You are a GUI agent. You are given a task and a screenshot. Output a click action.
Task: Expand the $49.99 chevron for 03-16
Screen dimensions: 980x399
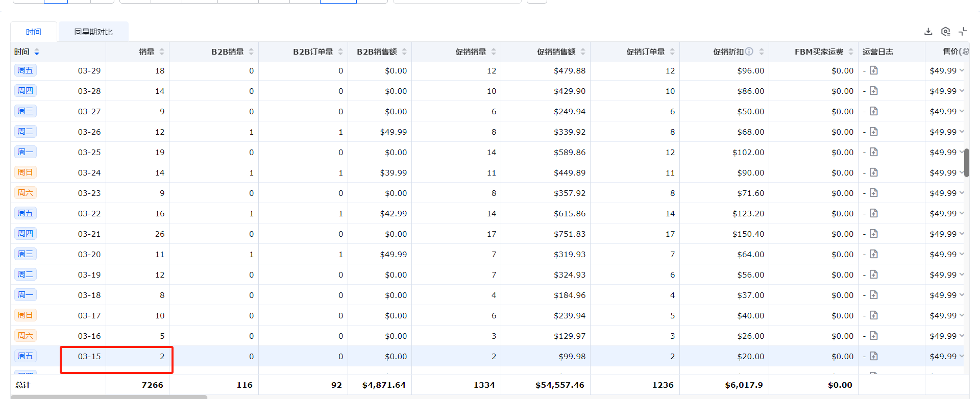click(x=962, y=336)
